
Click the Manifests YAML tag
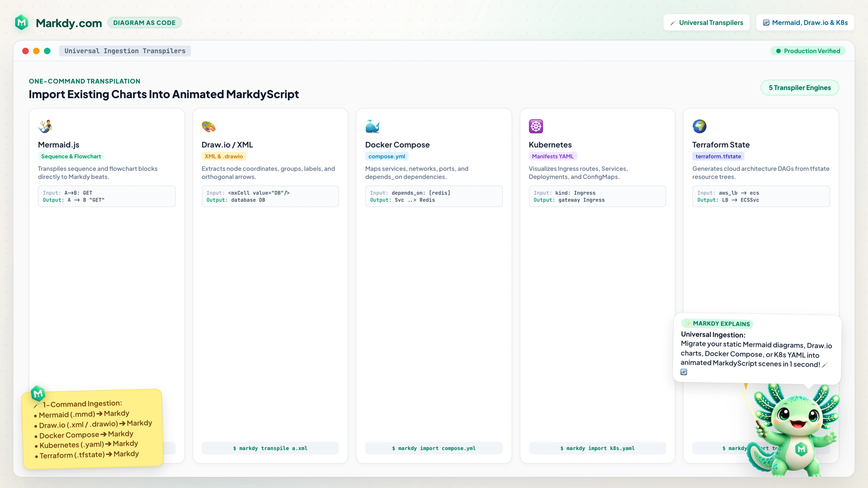pos(553,156)
